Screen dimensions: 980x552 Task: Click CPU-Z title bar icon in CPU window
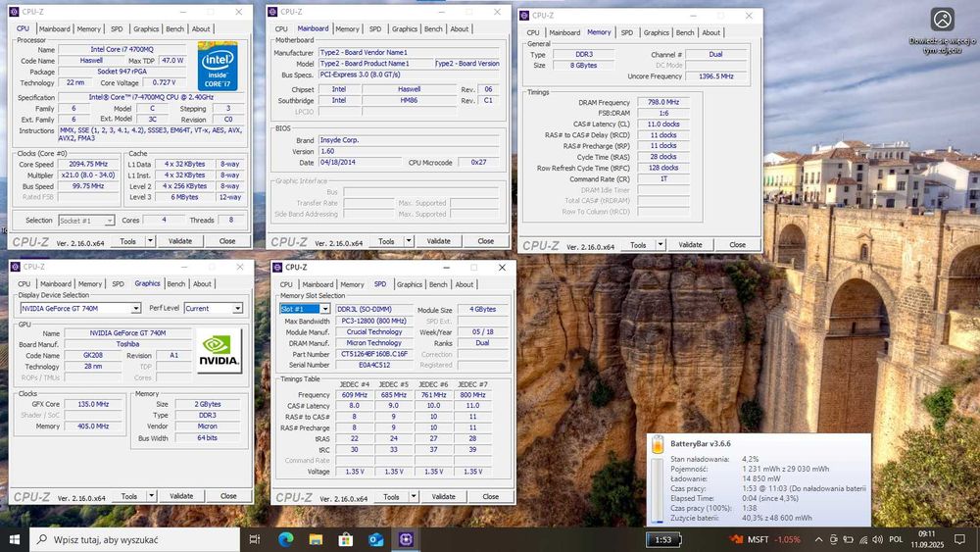(14, 12)
